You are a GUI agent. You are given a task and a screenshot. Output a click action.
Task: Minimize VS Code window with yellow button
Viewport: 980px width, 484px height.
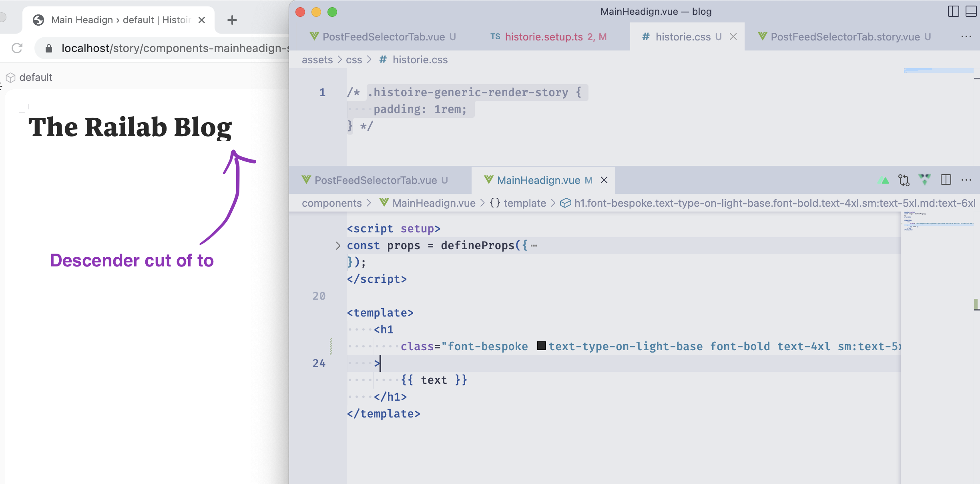point(316,12)
